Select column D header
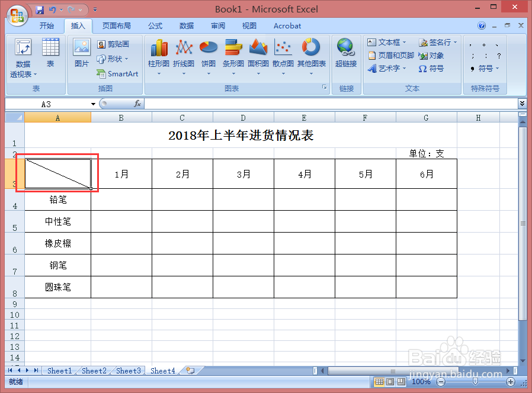Image resolution: width=532 pixels, height=393 pixels. 243,118
